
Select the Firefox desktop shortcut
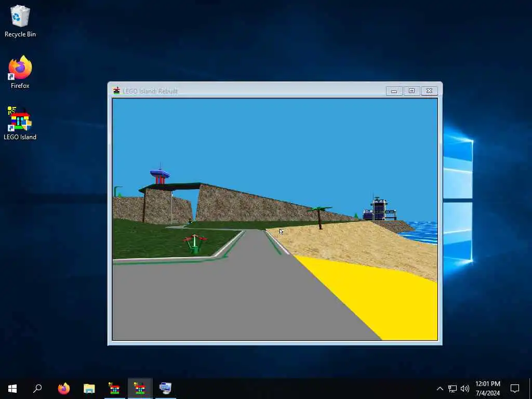tap(20, 72)
